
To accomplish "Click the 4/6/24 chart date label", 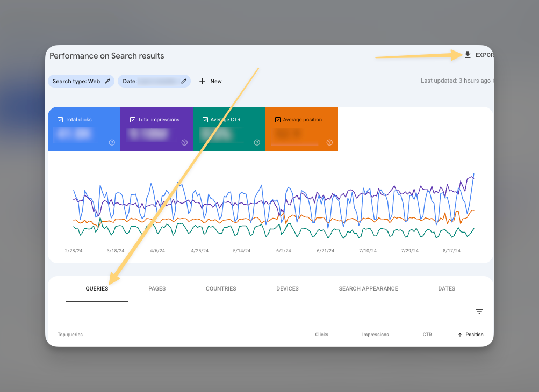I will tap(157, 251).
